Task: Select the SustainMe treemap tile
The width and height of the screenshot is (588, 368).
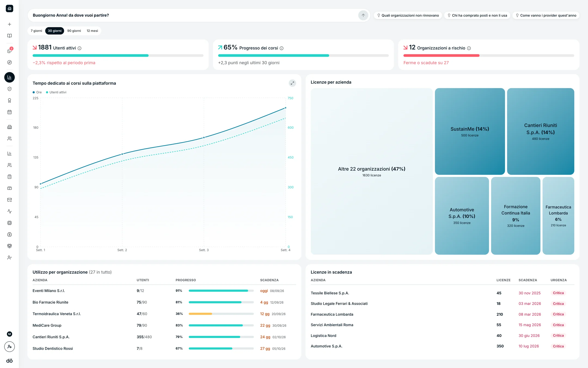Action: [470, 131]
